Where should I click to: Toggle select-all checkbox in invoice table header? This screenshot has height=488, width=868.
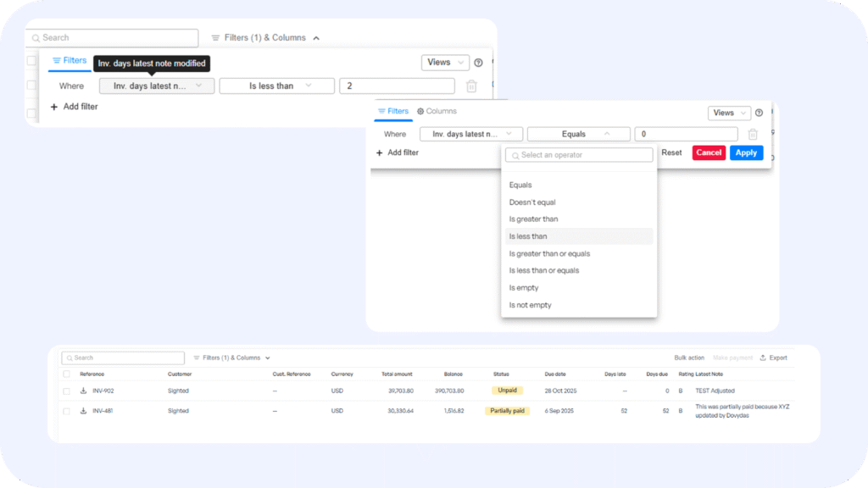coord(66,374)
